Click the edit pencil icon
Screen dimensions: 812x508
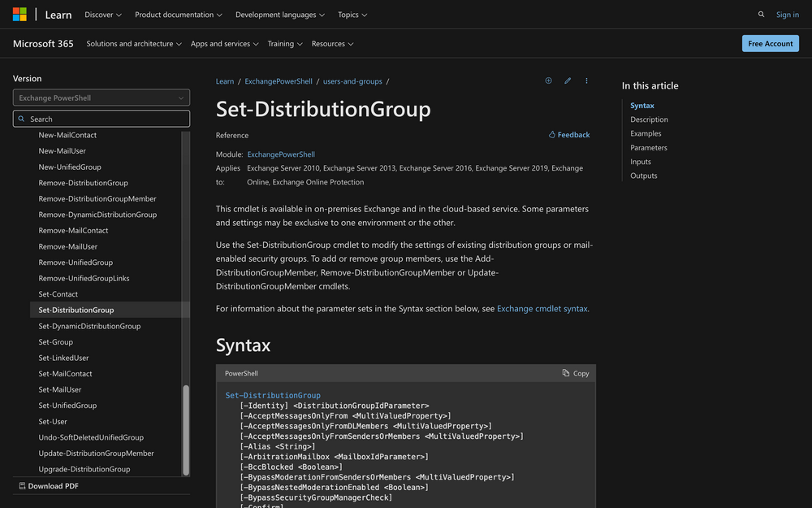tap(568, 81)
